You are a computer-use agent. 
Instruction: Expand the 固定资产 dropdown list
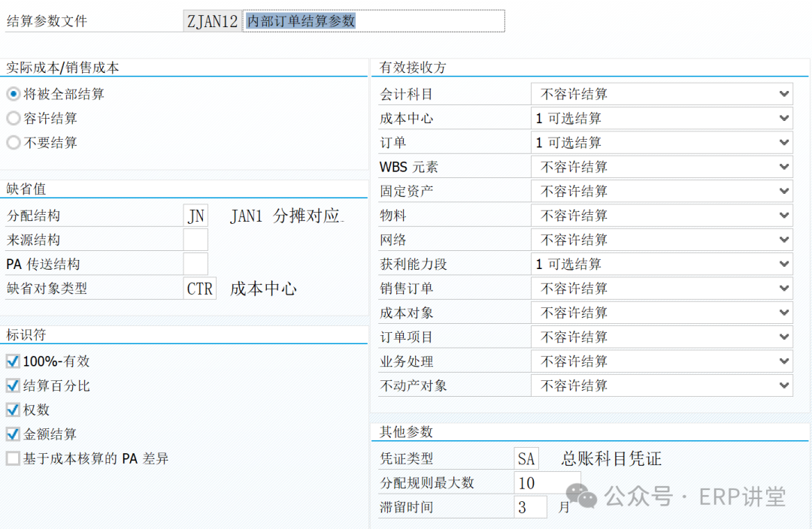point(662,191)
